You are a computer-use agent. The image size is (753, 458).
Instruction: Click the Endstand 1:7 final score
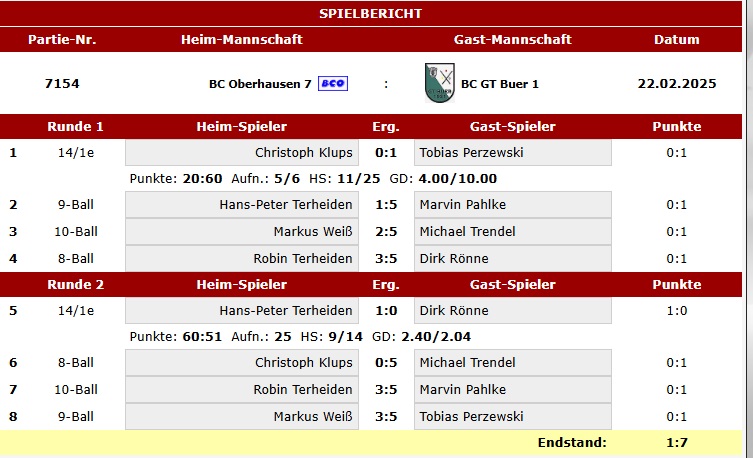coord(677,442)
